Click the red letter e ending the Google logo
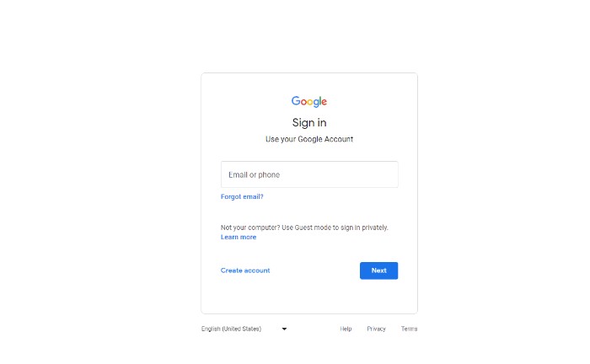590x364 pixels. (324, 102)
